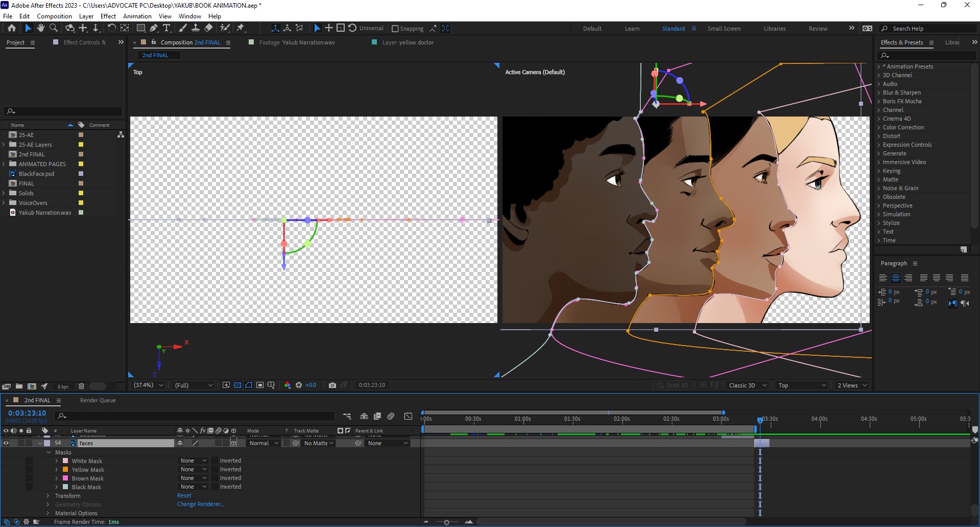Select the Zoom tool

point(54,28)
